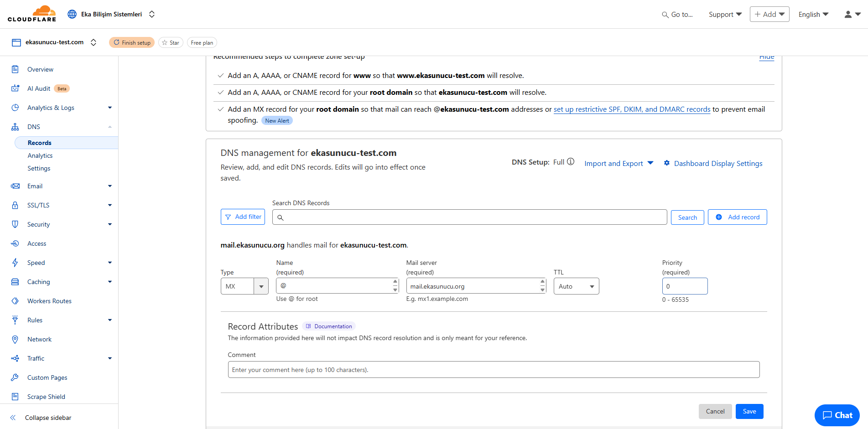Viewport: 868px width, 429px height.
Task: Switch domain using ekasunucu-test.com selector arrows
Action: coord(94,42)
